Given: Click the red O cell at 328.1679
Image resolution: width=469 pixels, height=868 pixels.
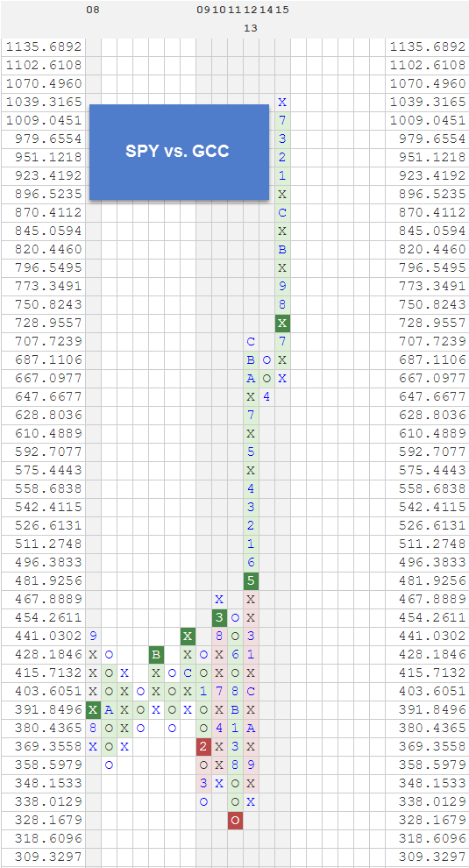Looking at the screenshot, I should coord(235,820).
